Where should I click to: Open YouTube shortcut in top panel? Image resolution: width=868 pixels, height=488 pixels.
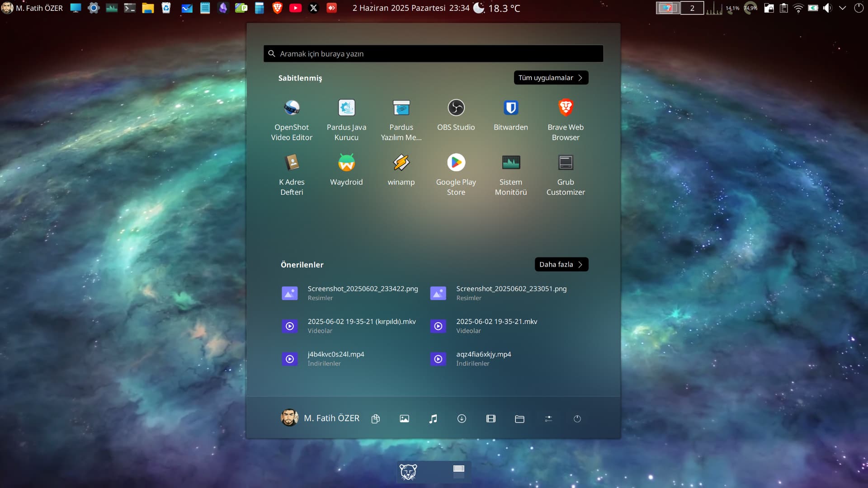[x=295, y=8]
